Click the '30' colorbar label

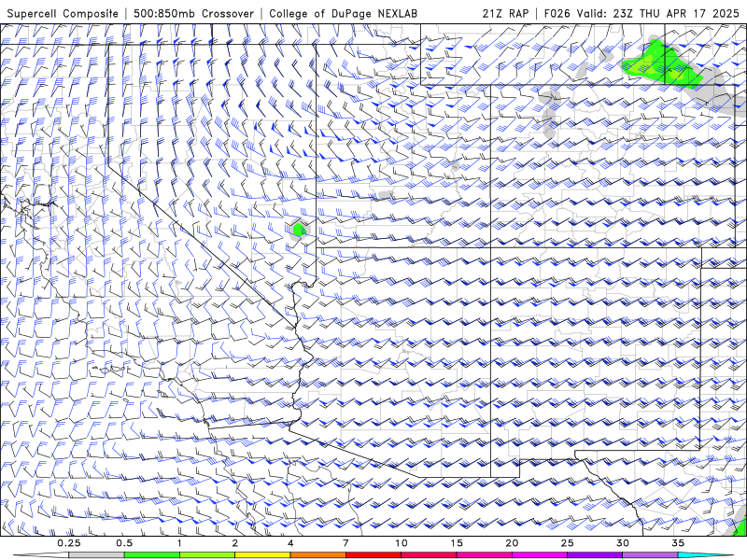622,543
